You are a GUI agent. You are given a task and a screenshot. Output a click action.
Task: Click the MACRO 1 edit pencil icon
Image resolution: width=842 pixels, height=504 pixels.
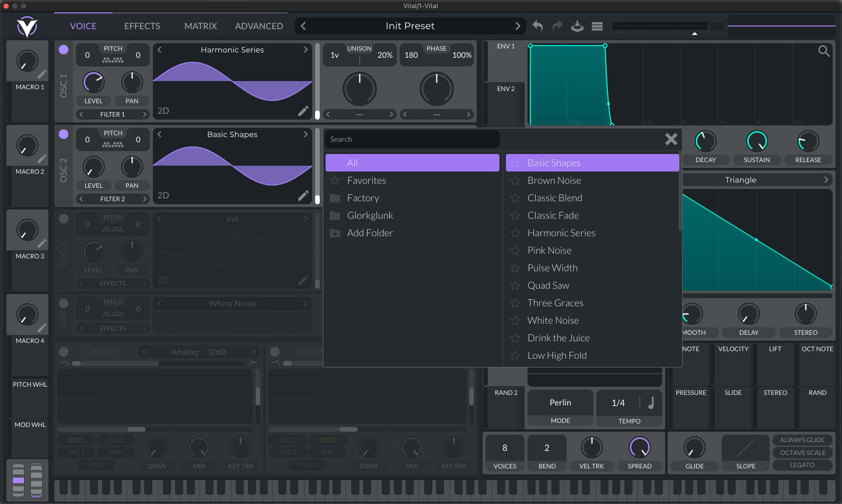point(42,74)
